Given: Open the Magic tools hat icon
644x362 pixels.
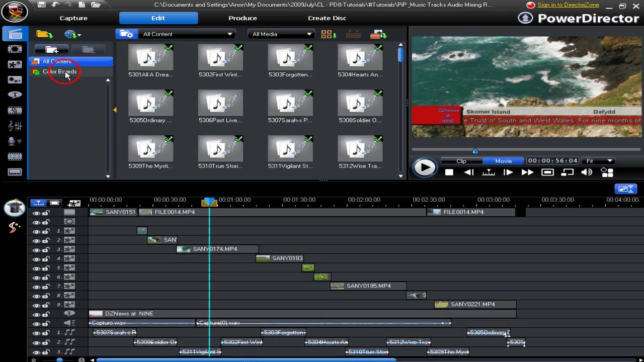Looking at the screenshot, I should [14, 208].
